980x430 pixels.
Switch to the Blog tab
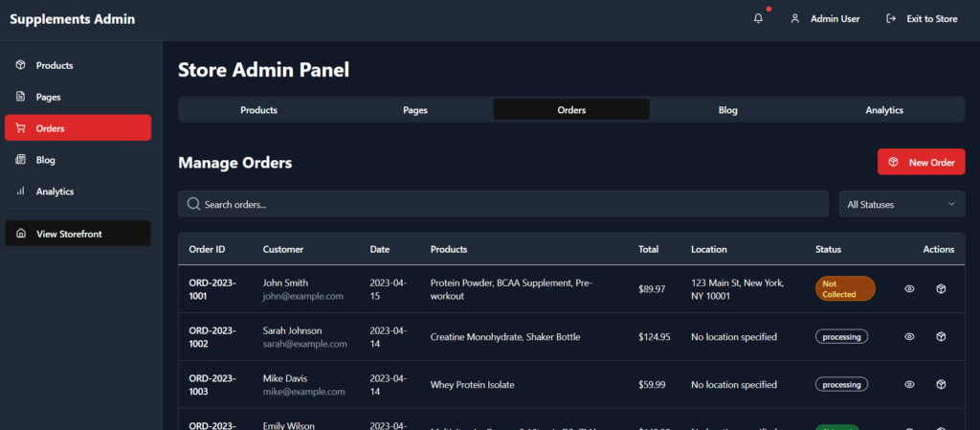click(727, 110)
